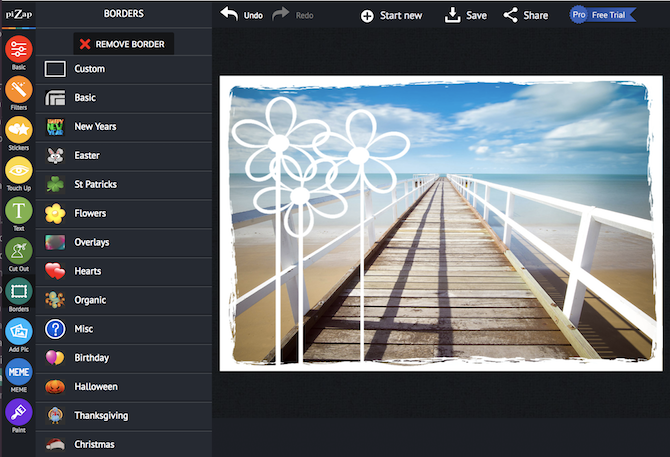The height and width of the screenshot is (457, 670).
Task: Open the MEME tool
Action: pyautogui.click(x=18, y=372)
